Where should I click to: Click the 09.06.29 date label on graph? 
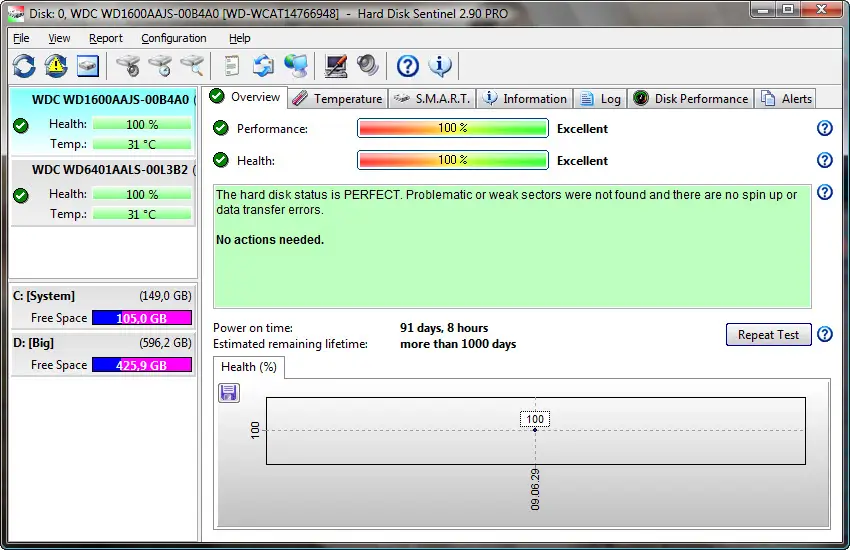point(535,490)
